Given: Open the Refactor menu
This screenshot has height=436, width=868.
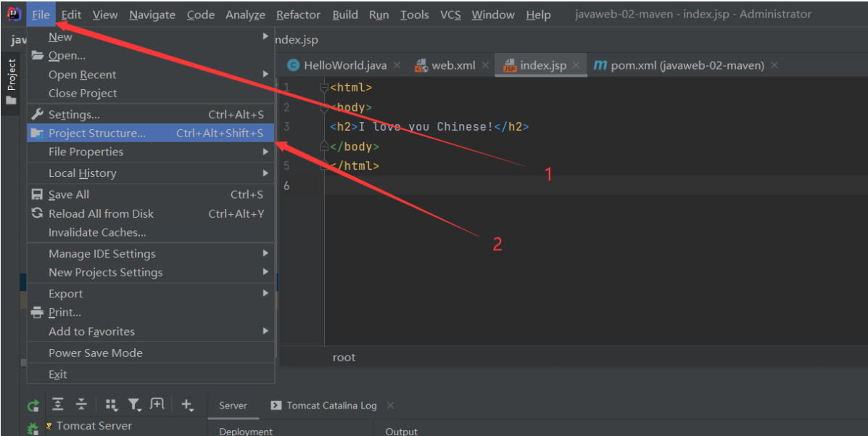Looking at the screenshot, I should click(x=298, y=15).
